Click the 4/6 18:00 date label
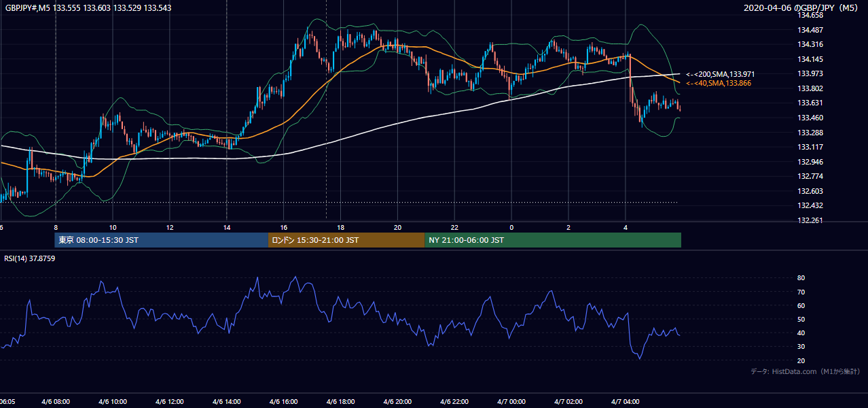This screenshot has height=408, width=868. [341, 402]
